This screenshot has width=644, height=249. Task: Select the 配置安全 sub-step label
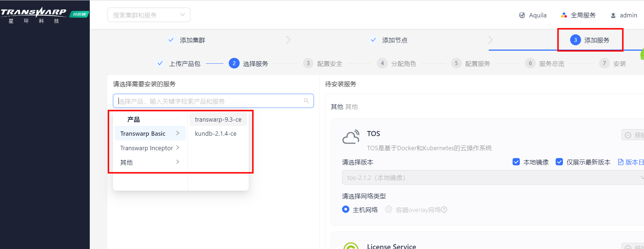(329, 64)
